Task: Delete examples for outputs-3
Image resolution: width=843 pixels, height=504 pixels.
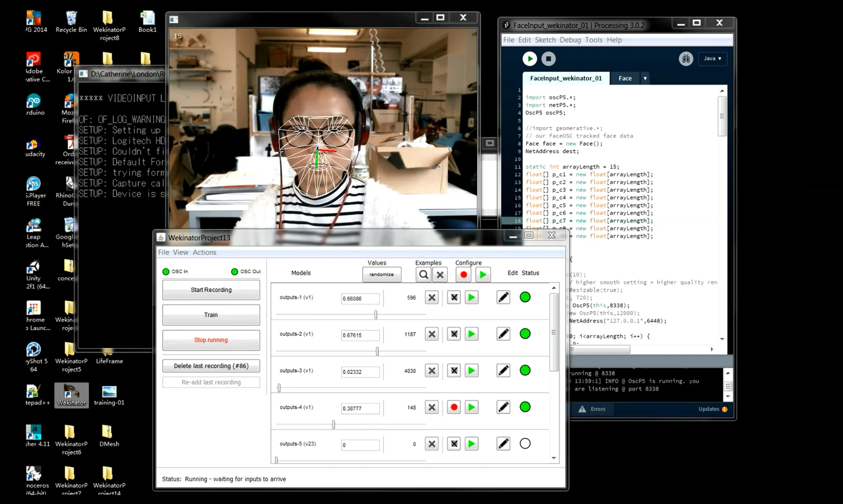Action: pos(432,371)
